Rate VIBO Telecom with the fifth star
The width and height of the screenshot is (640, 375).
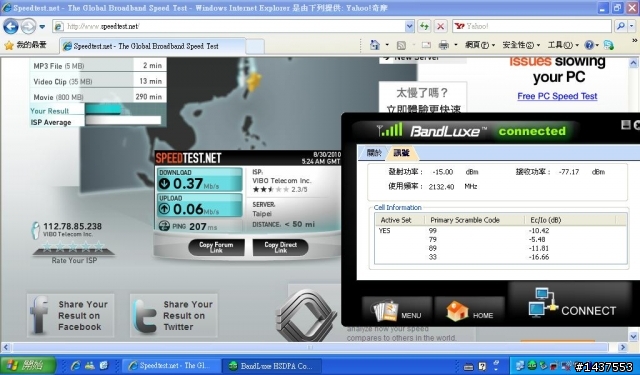(99, 246)
